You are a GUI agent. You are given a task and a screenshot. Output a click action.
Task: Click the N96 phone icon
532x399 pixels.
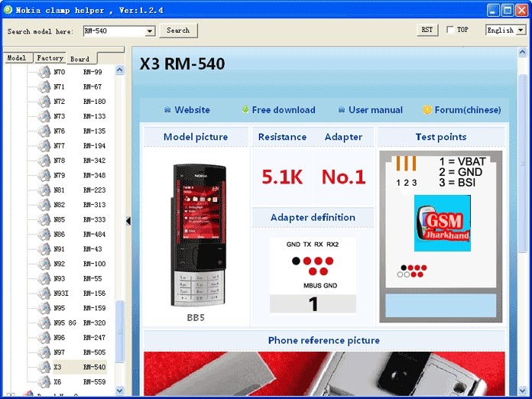point(44,338)
